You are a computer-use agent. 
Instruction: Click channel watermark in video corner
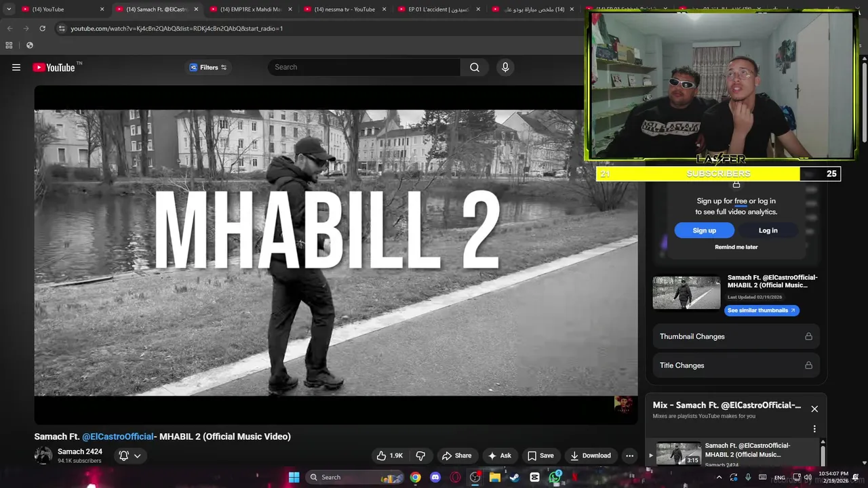[623, 404]
